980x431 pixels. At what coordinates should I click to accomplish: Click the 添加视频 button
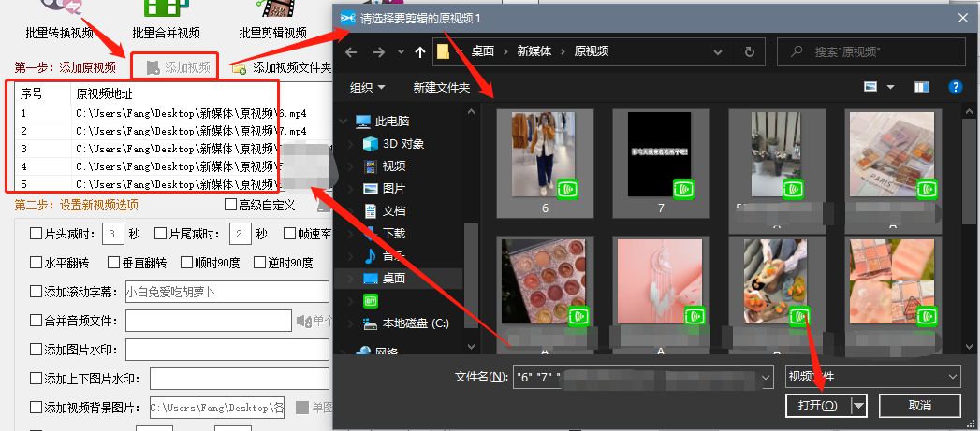point(180,67)
